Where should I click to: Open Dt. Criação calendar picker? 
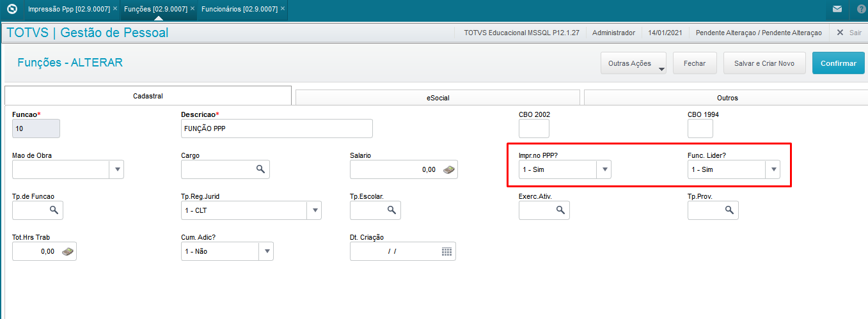[x=447, y=251]
